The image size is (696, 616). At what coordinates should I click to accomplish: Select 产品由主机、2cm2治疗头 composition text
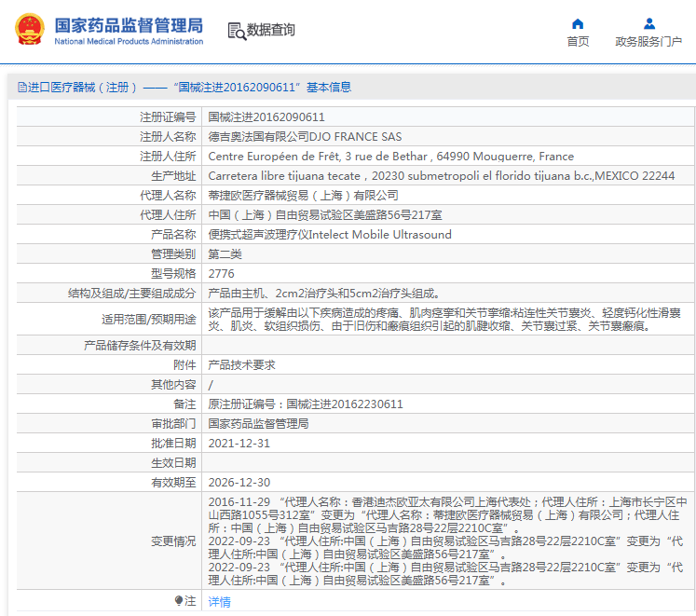[x=324, y=294]
